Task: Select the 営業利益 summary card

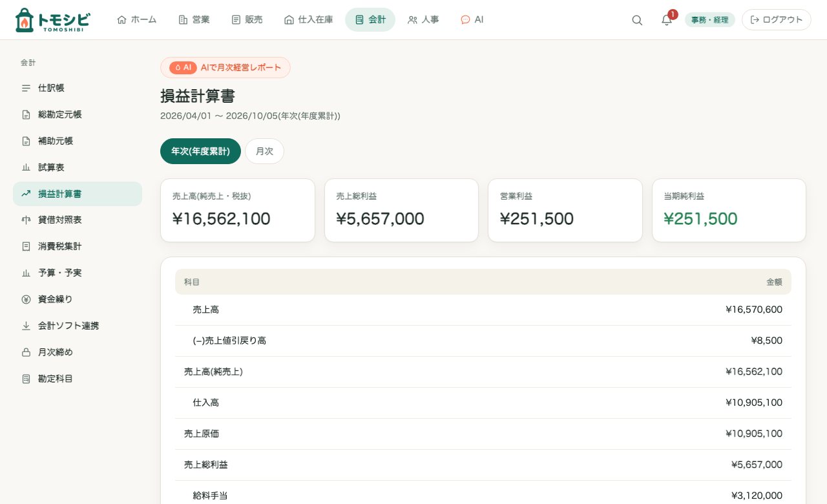Action: pos(565,211)
